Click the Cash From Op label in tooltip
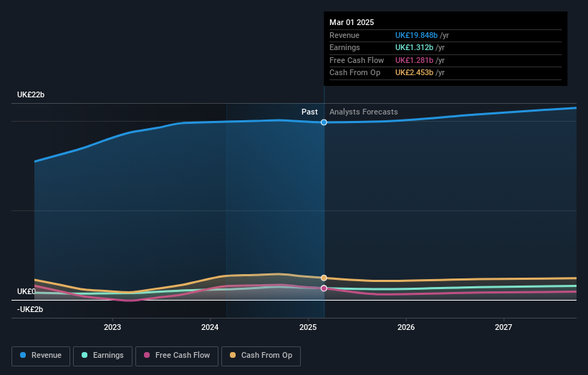588x375 pixels. click(355, 73)
